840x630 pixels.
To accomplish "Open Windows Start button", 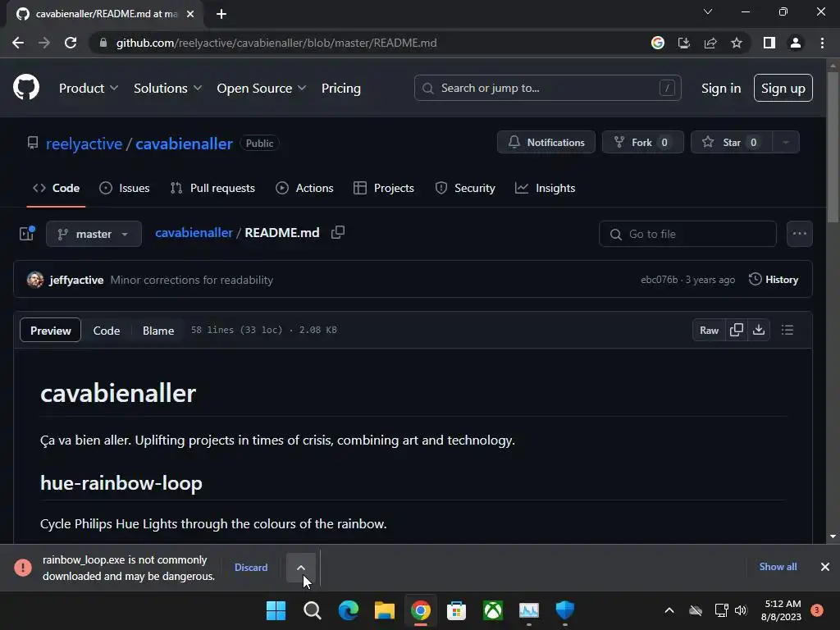I will coord(276,610).
